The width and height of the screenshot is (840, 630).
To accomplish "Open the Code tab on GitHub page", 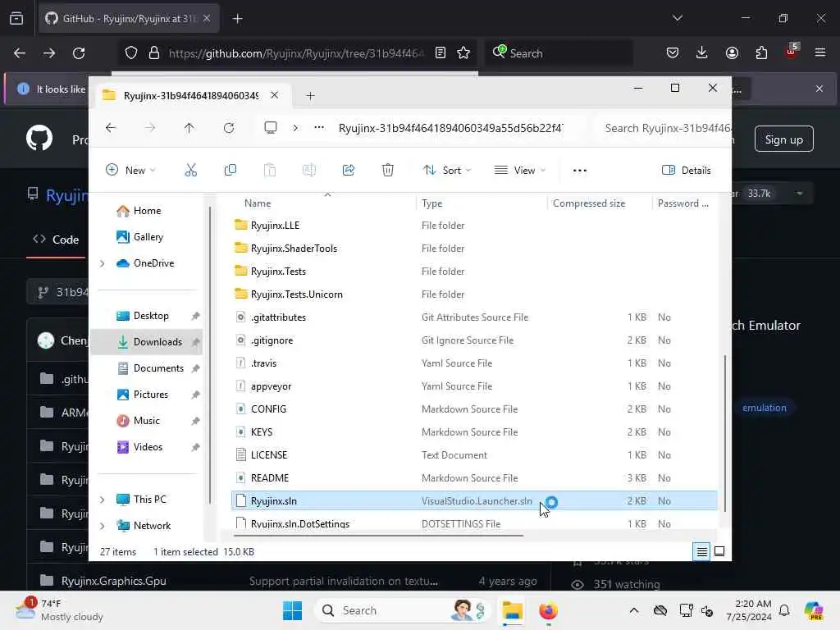I will 56,240.
